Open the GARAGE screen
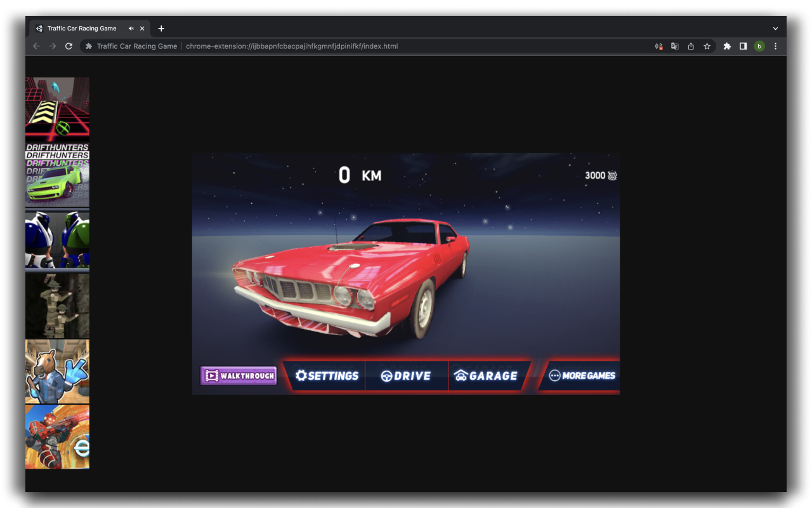Screen dimensions: 812x508 tap(487, 375)
